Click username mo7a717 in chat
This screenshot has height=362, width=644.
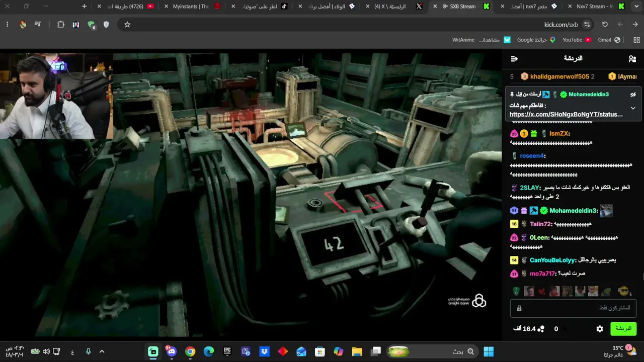pos(543,274)
